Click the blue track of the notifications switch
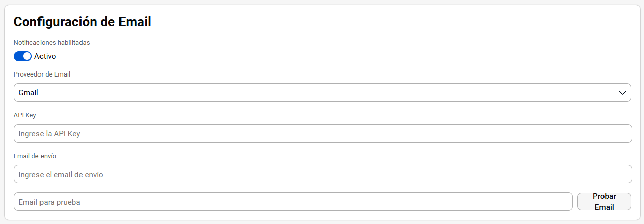The width and height of the screenshot is (644, 224). coord(18,56)
